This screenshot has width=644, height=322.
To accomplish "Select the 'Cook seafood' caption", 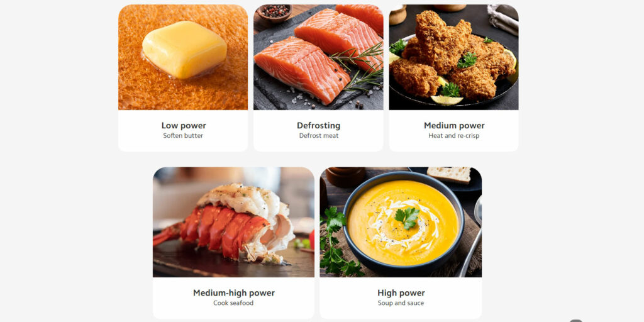I will pos(233,303).
